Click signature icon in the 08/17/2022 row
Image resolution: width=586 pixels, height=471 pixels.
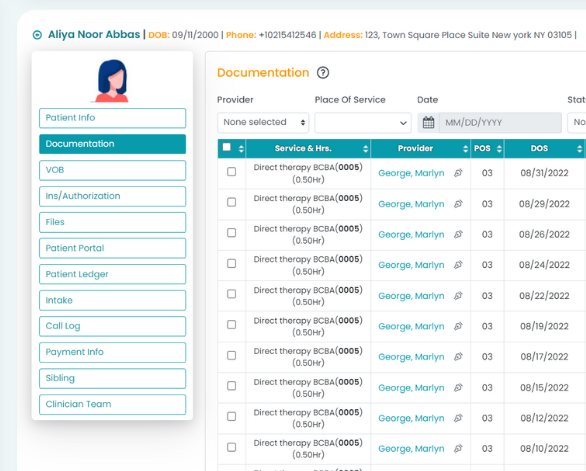pos(458,357)
